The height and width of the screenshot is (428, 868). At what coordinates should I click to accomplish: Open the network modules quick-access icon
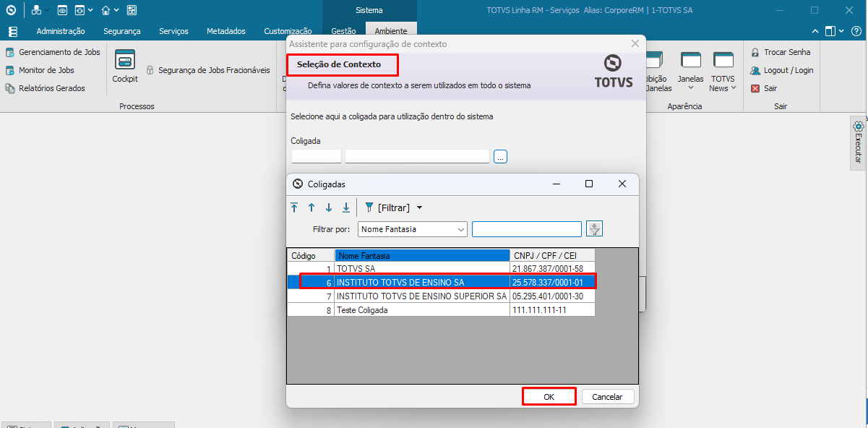(x=36, y=10)
